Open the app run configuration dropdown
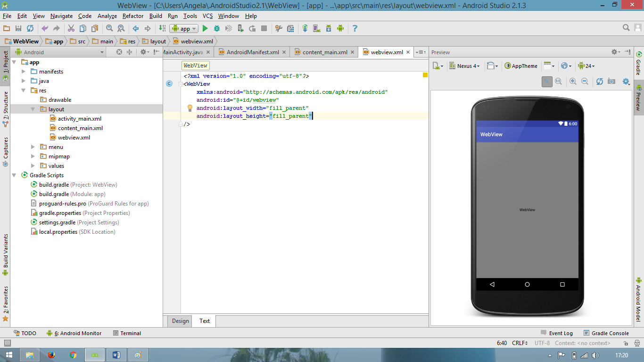The height and width of the screenshot is (362, 644). pos(184,29)
